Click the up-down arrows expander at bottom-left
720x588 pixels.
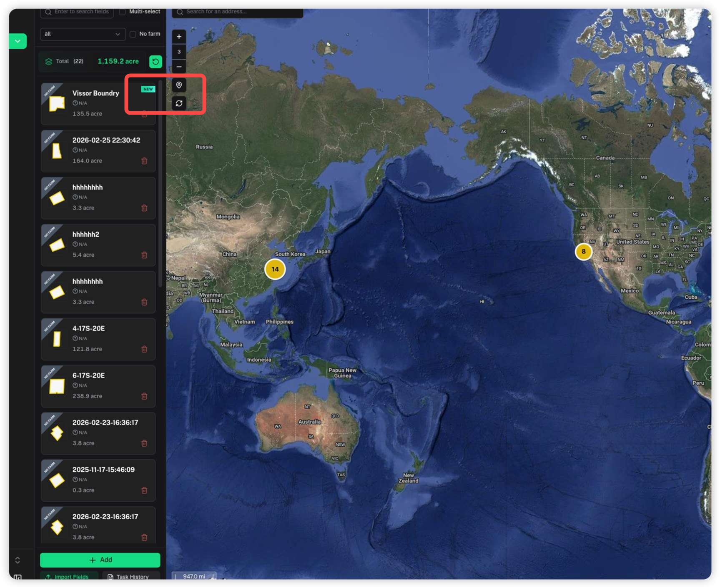(x=18, y=560)
